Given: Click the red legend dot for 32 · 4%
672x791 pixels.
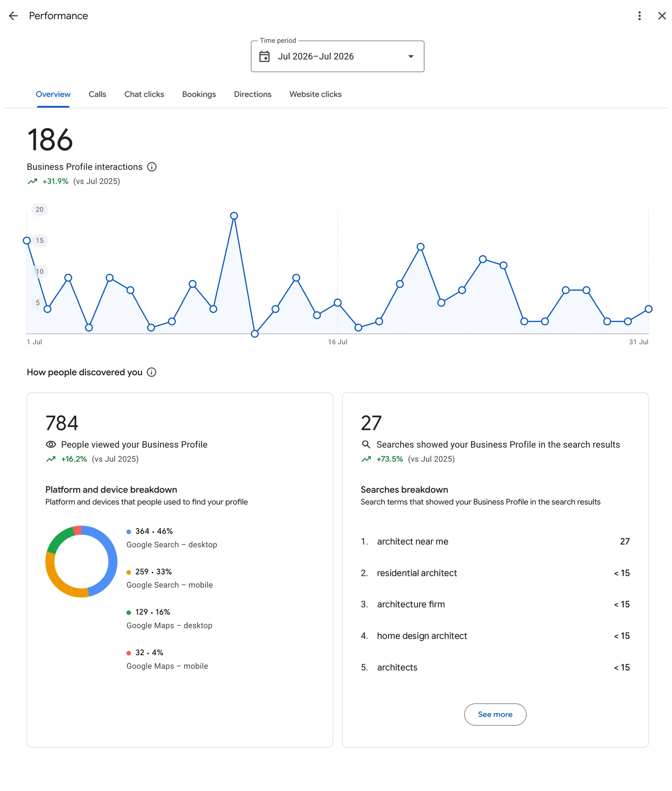Looking at the screenshot, I should pyautogui.click(x=129, y=653).
